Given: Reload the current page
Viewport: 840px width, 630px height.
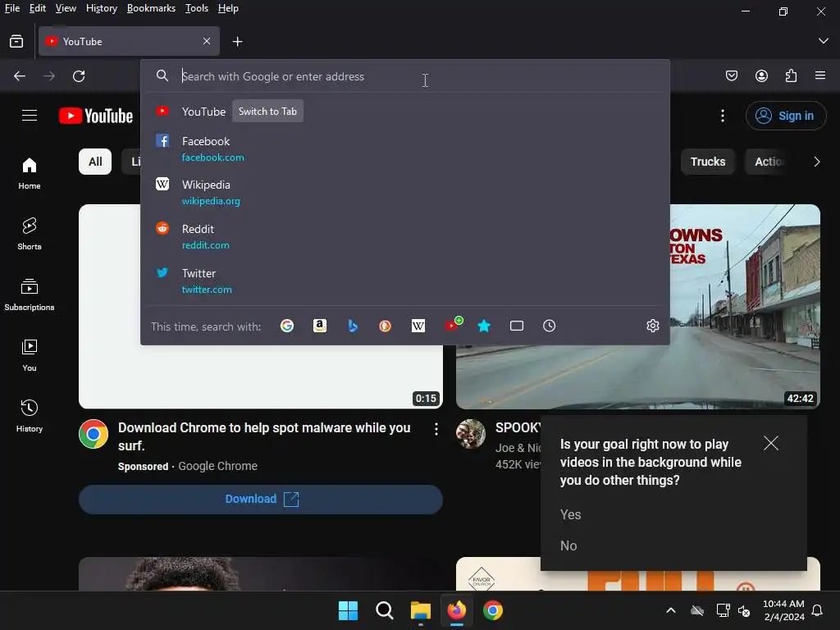Looking at the screenshot, I should coord(79,76).
